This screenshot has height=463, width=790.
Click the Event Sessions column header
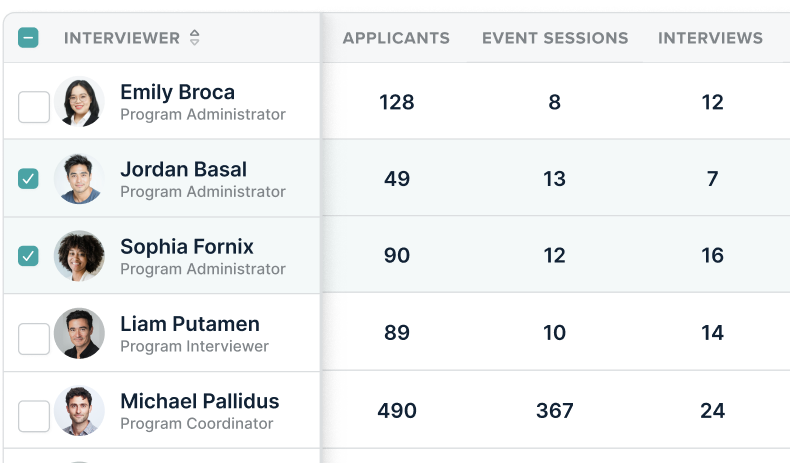pos(555,38)
